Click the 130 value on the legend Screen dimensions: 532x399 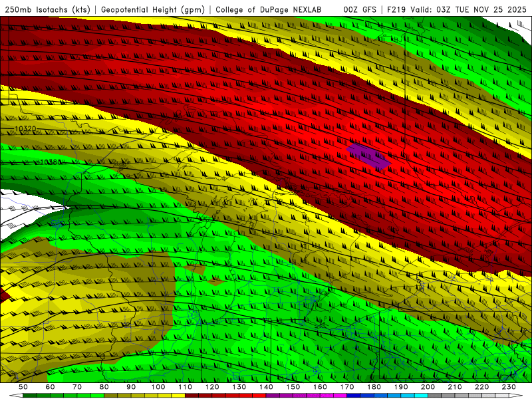239,387
